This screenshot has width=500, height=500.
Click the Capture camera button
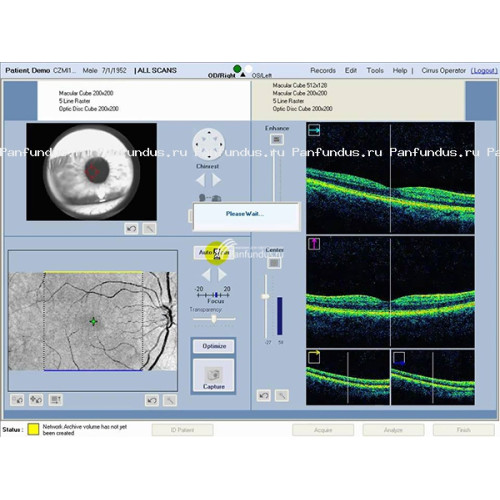[214, 376]
